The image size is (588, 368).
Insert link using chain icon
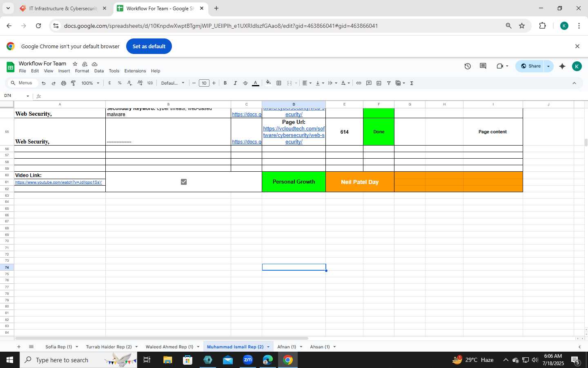pyautogui.click(x=359, y=83)
